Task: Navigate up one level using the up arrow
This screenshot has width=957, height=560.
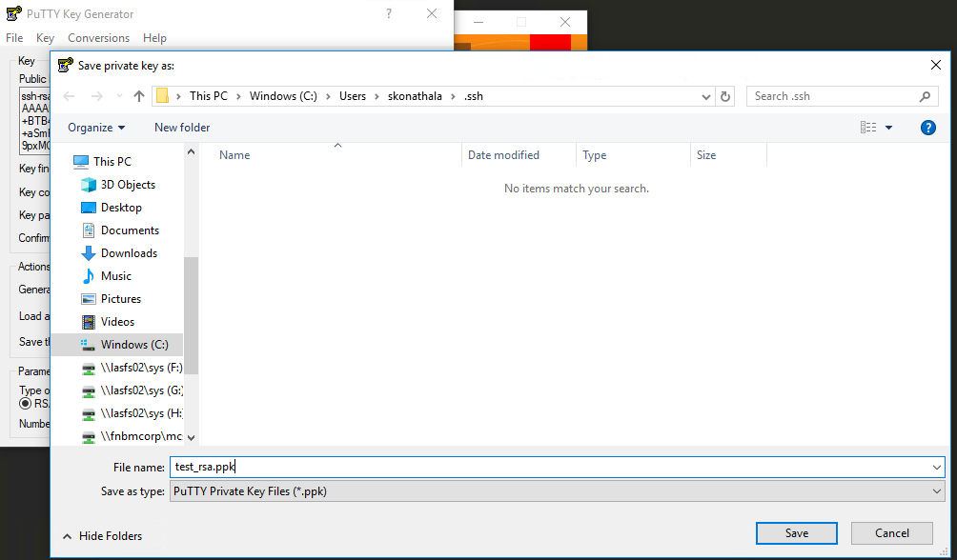Action: 138,95
